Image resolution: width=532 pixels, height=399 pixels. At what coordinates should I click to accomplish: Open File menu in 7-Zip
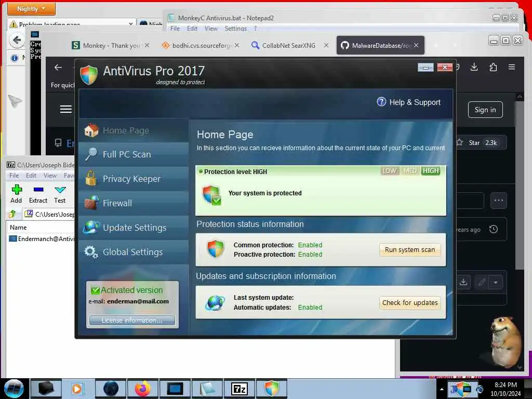pos(14,176)
